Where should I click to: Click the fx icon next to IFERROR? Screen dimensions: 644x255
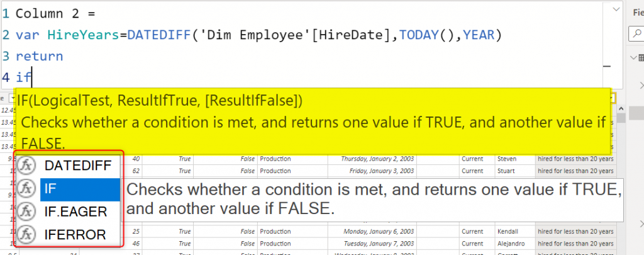[x=27, y=234]
